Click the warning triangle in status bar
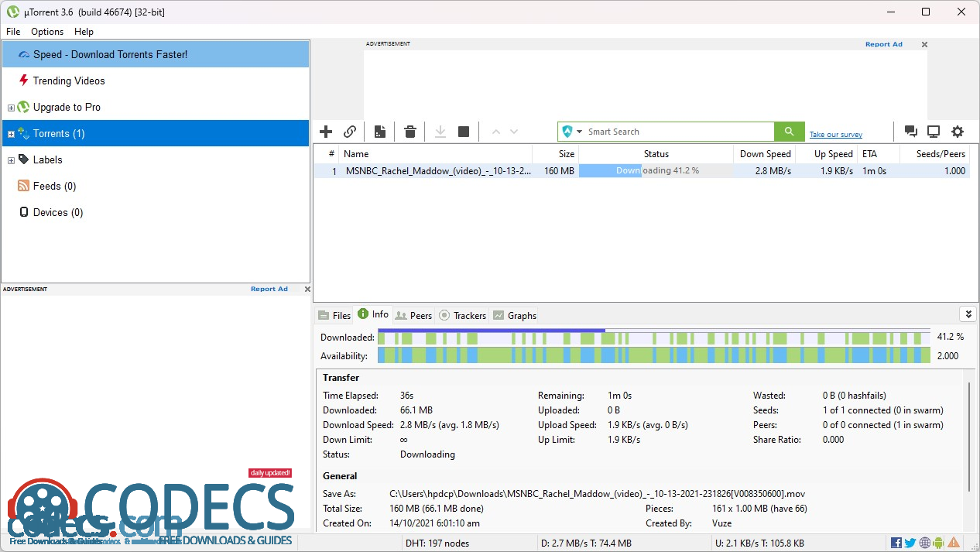This screenshot has height=552, width=980. [x=954, y=543]
